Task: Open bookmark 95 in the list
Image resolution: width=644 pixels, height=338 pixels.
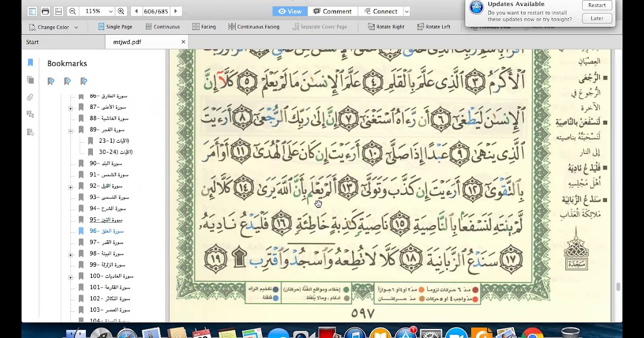Action: [106, 220]
